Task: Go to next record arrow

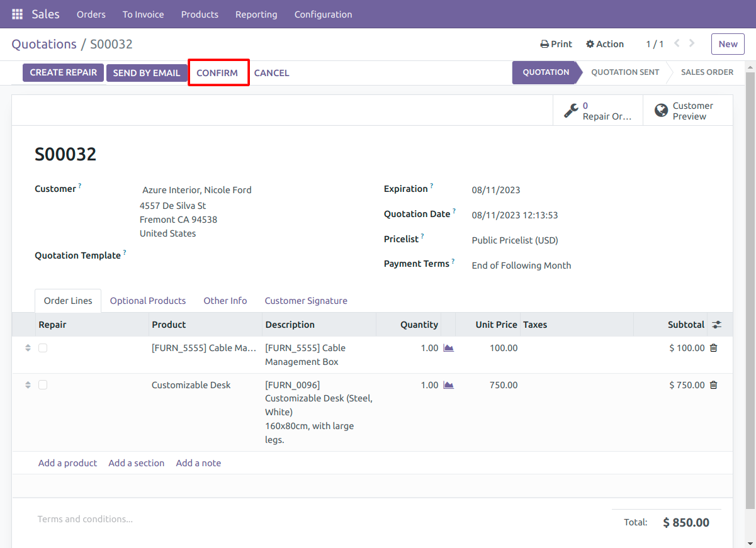Action: coord(692,43)
